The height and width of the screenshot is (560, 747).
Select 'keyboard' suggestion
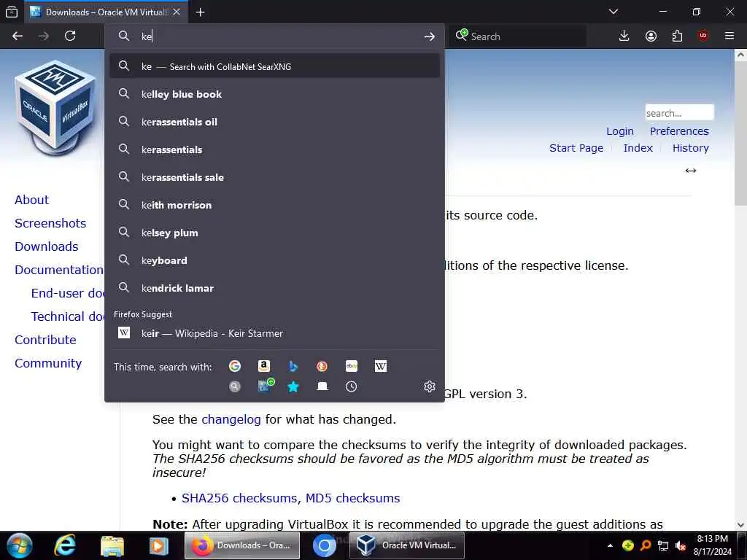tap(274, 260)
